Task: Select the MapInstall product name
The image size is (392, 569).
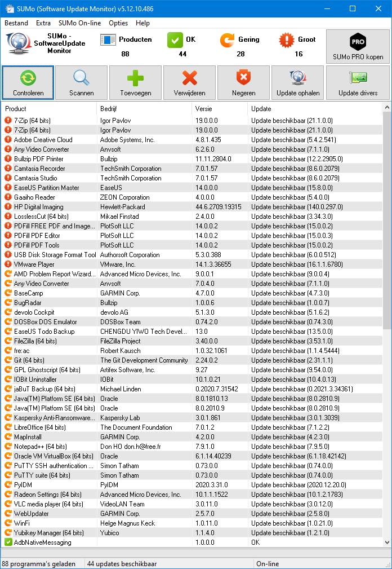Action: [x=28, y=437]
